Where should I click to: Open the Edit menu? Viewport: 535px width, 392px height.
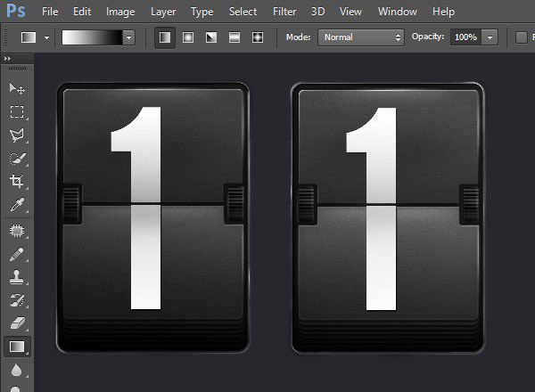82,12
